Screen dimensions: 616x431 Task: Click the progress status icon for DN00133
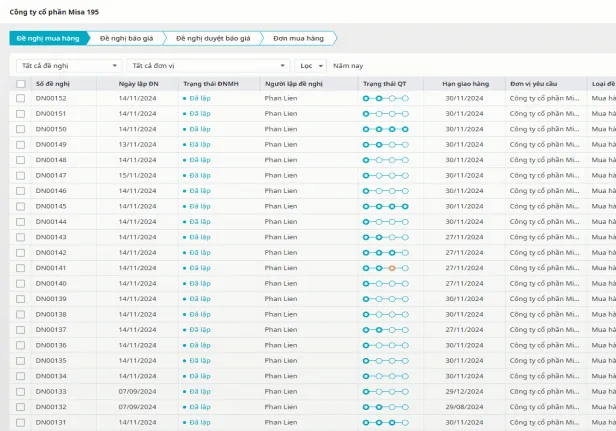pyautogui.click(x=385, y=391)
